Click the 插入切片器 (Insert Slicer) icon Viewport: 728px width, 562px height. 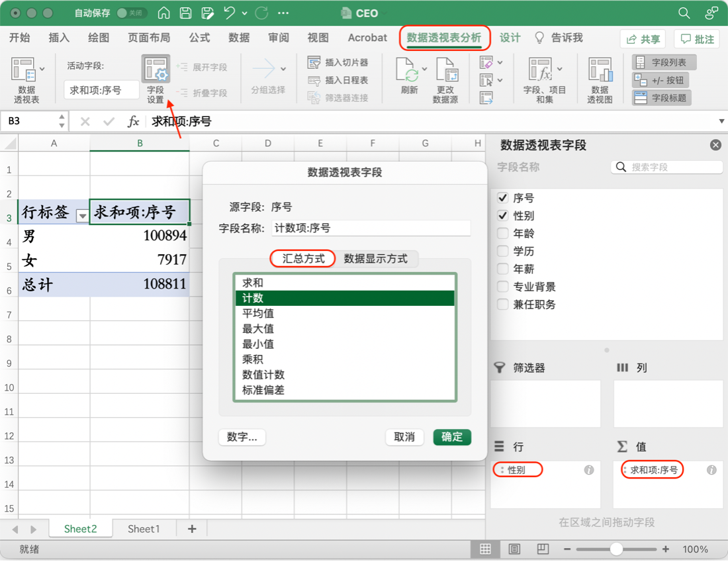[x=314, y=62]
